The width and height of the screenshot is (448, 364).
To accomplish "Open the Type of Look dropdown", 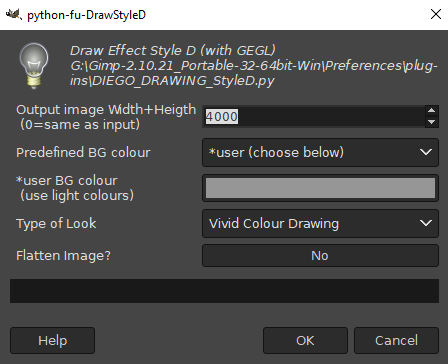I will 320,223.
